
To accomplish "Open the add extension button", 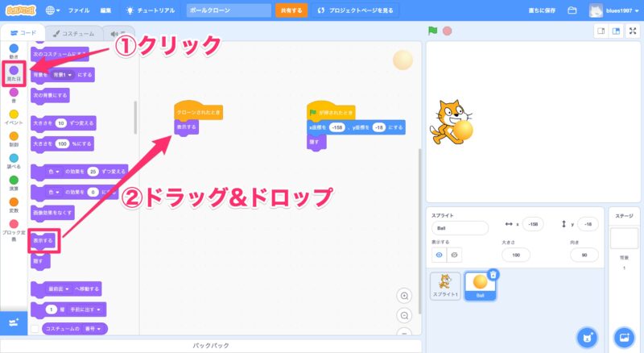I will [x=13, y=322].
